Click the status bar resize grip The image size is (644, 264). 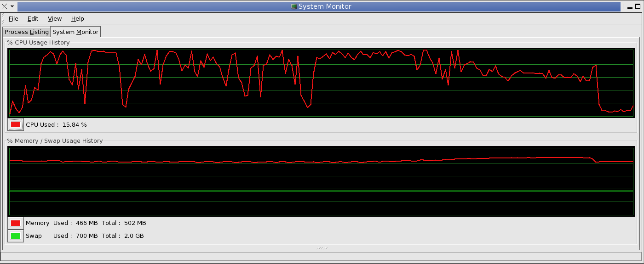click(322, 248)
